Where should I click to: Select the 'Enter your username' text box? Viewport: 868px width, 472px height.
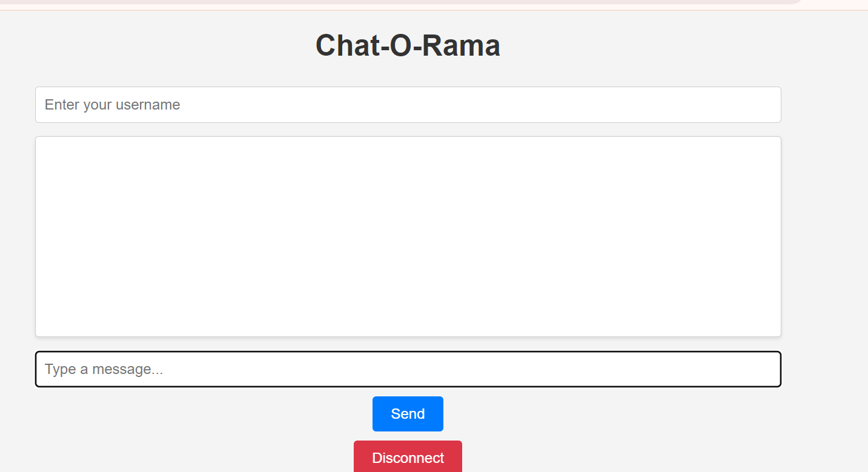pos(408,104)
